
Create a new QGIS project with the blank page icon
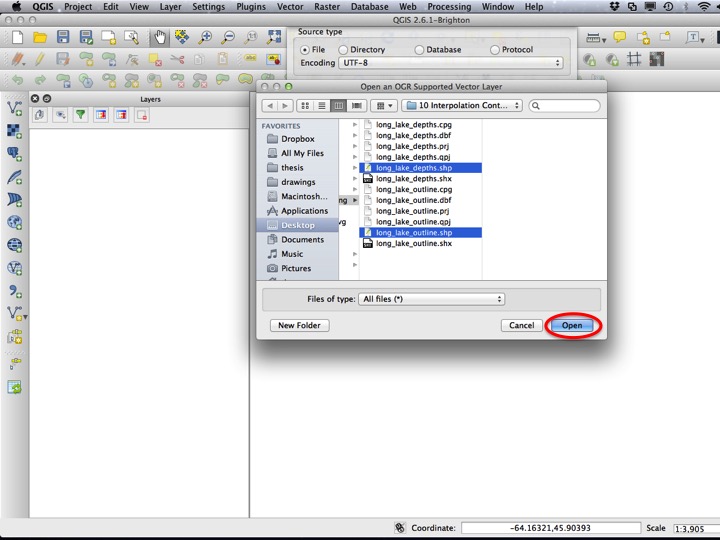pos(17,37)
